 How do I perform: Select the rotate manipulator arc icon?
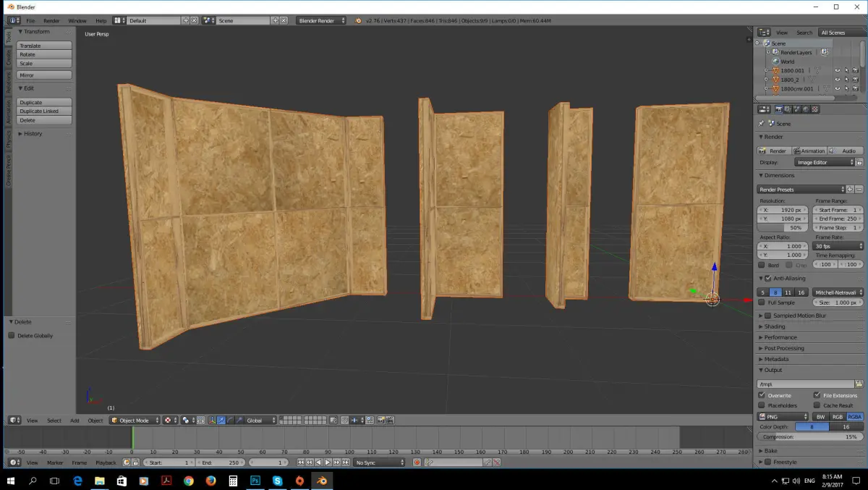tap(230, 420)
